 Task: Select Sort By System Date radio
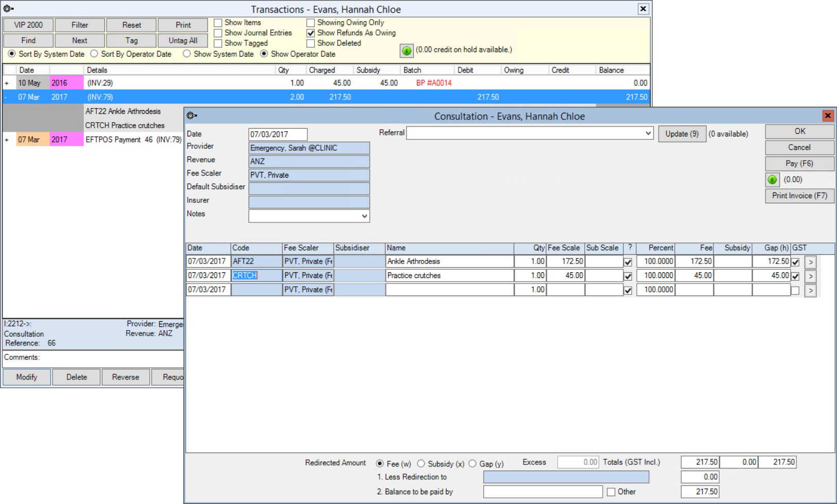11,54
